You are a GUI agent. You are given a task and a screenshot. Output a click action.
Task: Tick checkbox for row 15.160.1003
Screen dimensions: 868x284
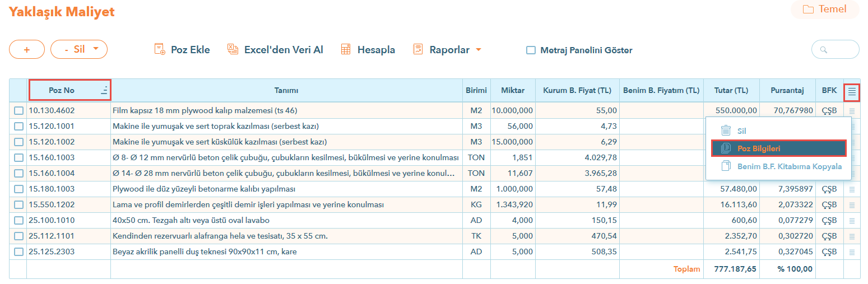19,158
